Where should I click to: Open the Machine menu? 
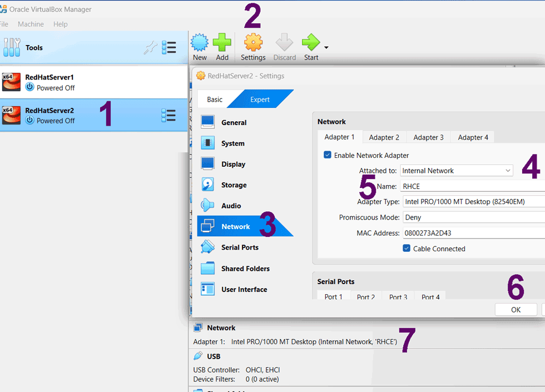(x=31, y=24)
